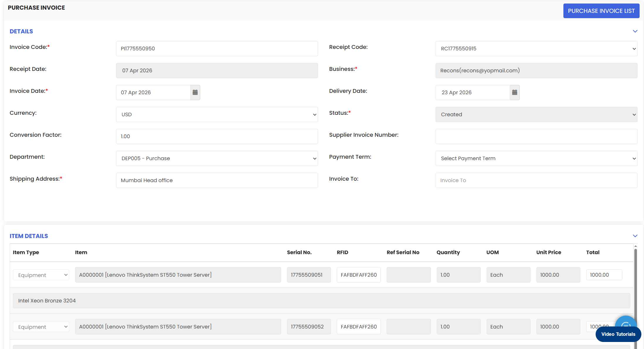Click the Invoice Code input field

217,49
